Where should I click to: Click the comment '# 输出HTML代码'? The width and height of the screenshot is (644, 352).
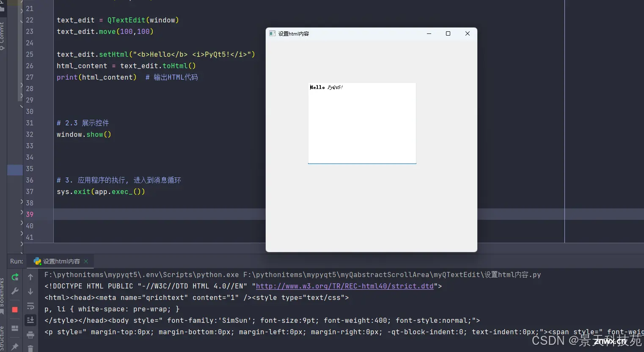[x=172, y=78]
